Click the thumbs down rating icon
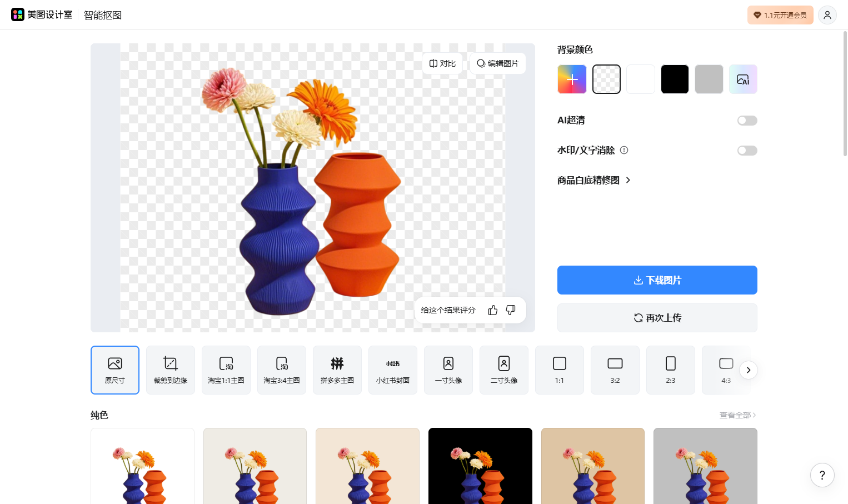This screenshot has height=504, width=848. 511,310
